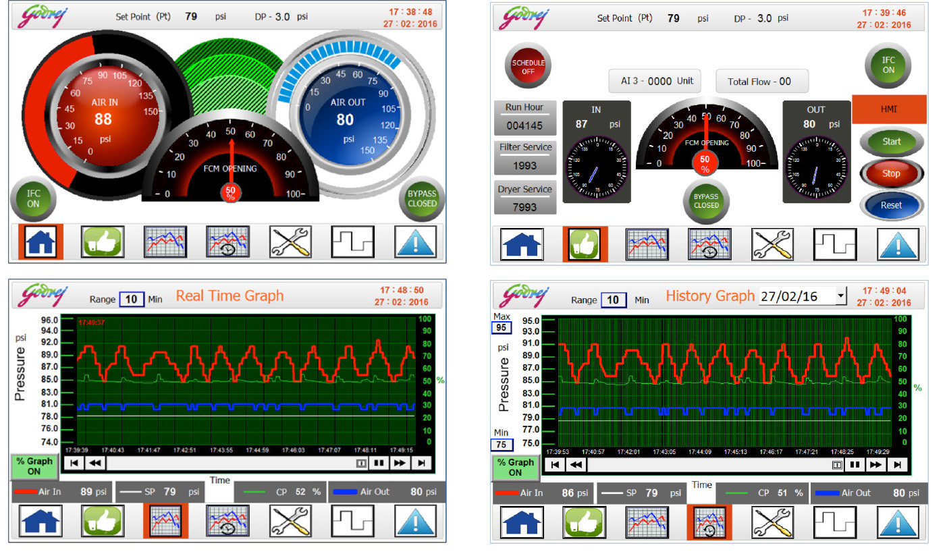Click the orange HMI button

point(888,109)
